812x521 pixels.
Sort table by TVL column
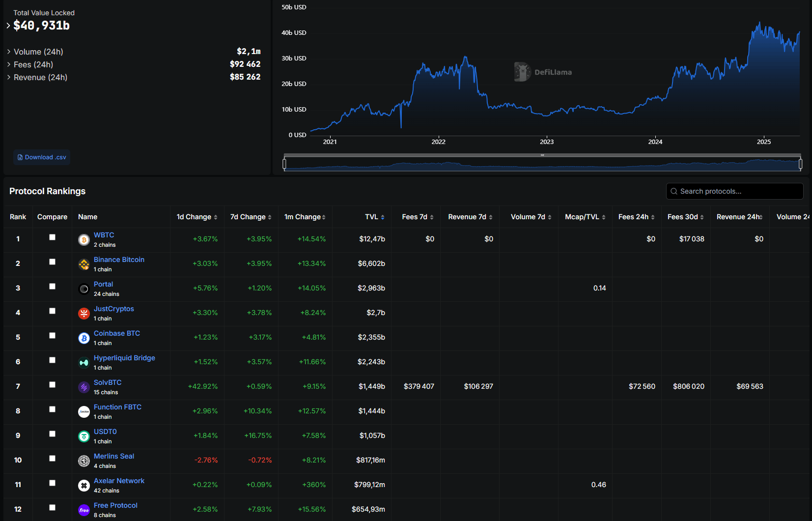pyautogui.click(x=374, y=217)
